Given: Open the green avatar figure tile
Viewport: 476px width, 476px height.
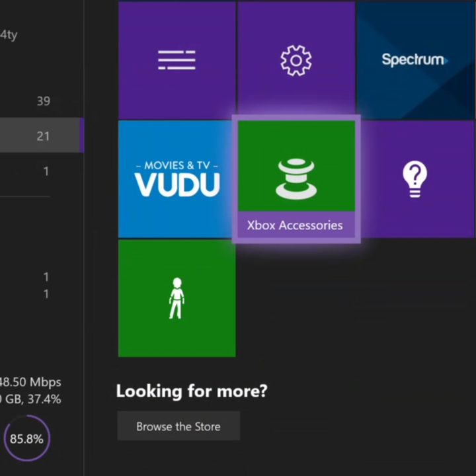Looking at the screenshot, I should [177, 298].
